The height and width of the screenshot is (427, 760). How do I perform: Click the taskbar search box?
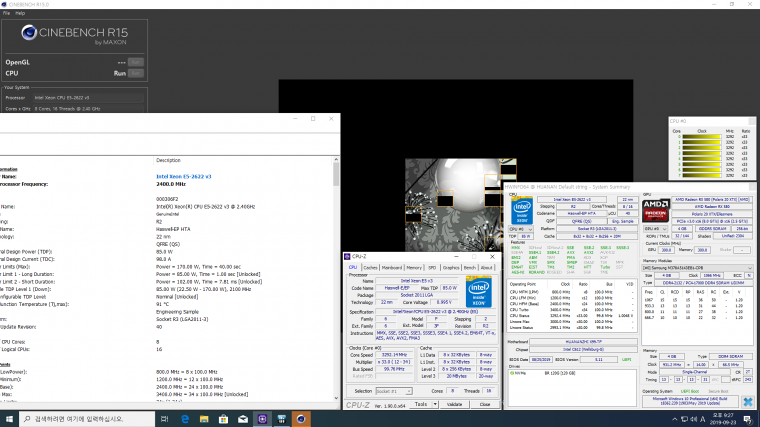click(87, 419)
